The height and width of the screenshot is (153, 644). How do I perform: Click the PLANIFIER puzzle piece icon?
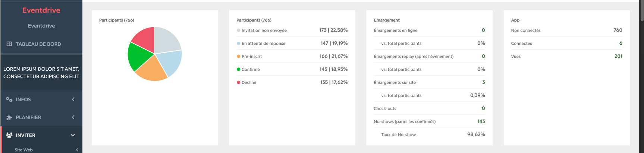[9, 117]
